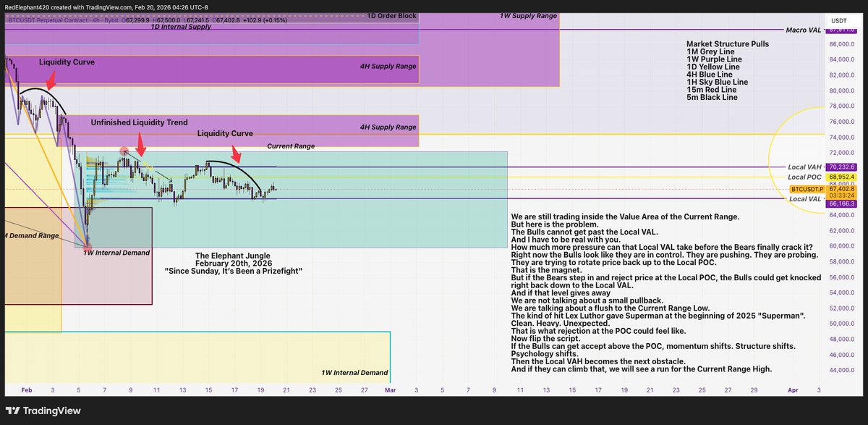Click the '15m Red Line' legend entry
Screen dimensions: 868x425
(710, 90)
